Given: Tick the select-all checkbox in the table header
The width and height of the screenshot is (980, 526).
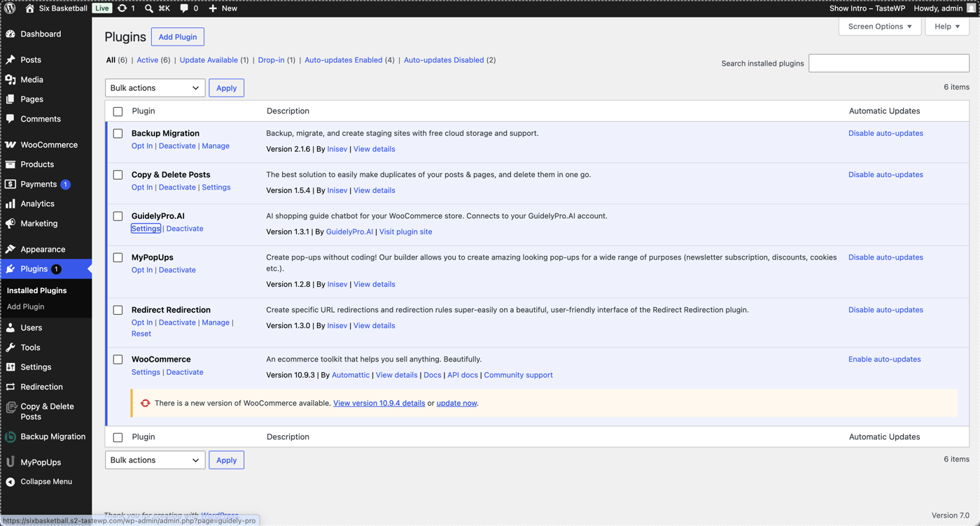Looking at the screenshot, I should click(x=118, y=111).
